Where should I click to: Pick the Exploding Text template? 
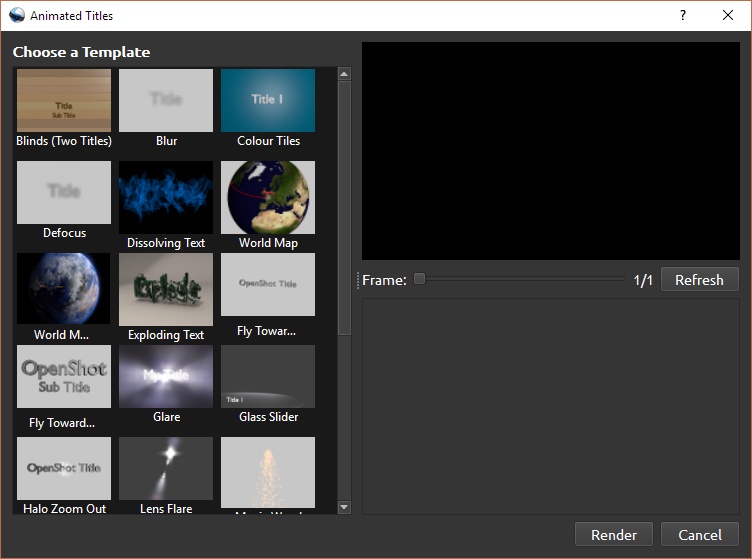tap(166, 289)
